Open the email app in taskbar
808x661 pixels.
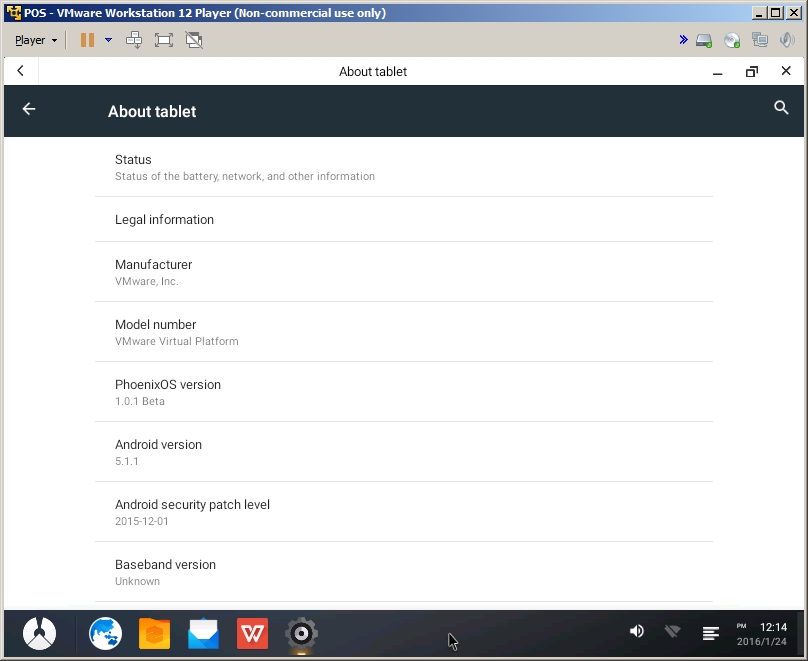[x=203, y=633]
